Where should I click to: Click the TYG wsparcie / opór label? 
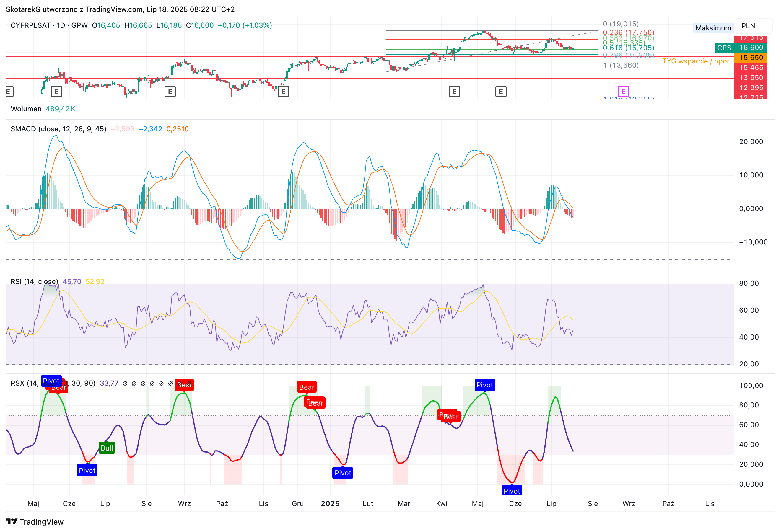696,61
